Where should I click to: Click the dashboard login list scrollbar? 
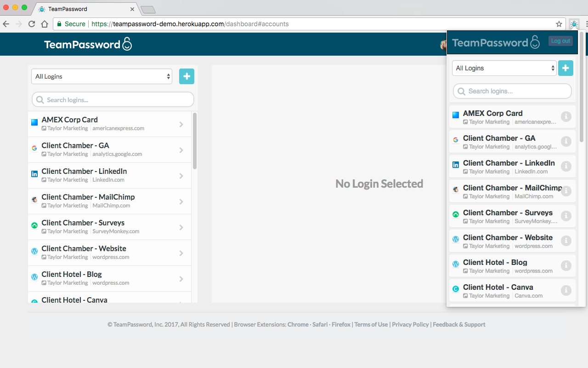pos(195,141)
